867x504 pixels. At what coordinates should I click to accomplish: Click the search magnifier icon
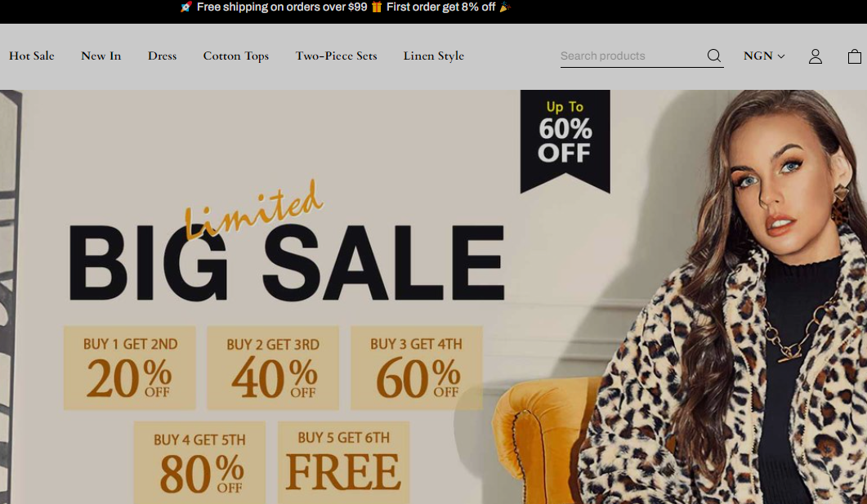714,56
